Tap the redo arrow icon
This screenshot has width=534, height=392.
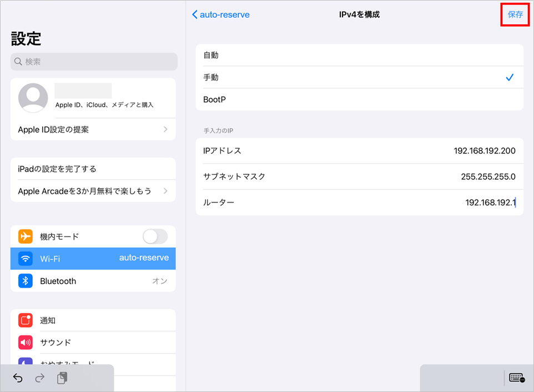tap(39, 378)
